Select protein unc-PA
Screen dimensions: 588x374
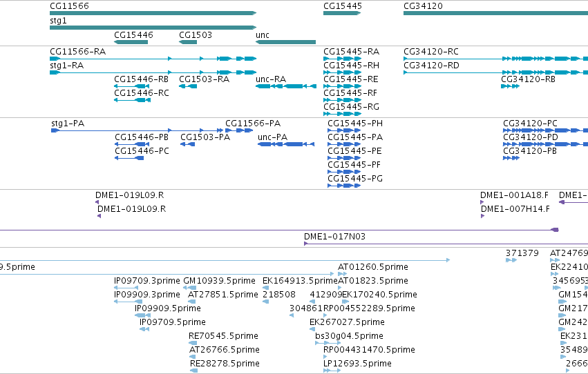tap(286, 144)
